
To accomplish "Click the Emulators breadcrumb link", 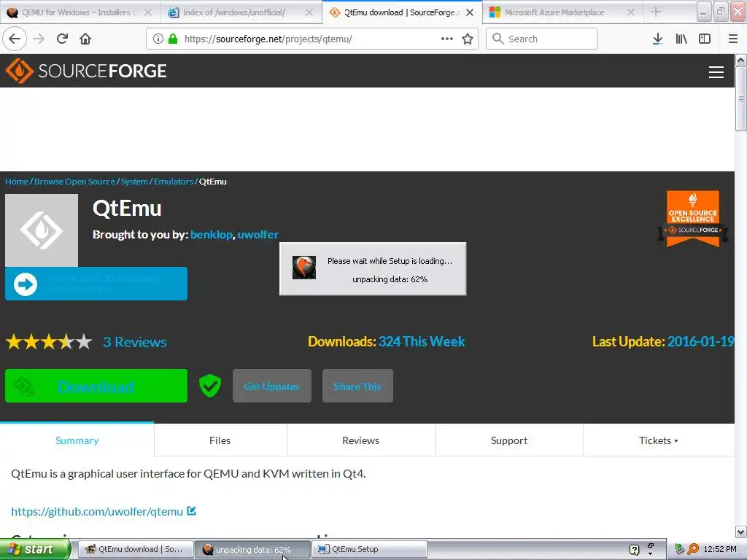I will [x=174, y=182].
